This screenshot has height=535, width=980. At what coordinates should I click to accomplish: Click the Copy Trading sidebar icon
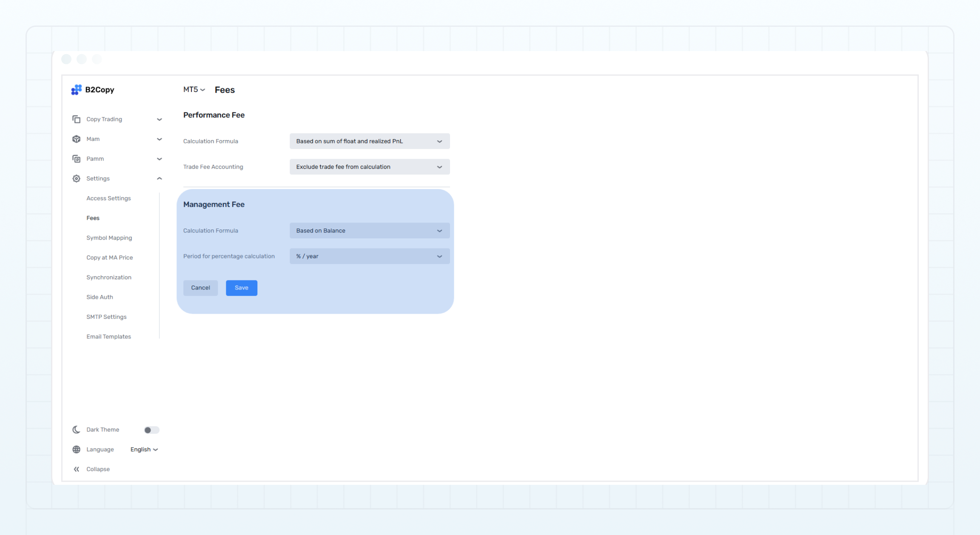point(76,119)
